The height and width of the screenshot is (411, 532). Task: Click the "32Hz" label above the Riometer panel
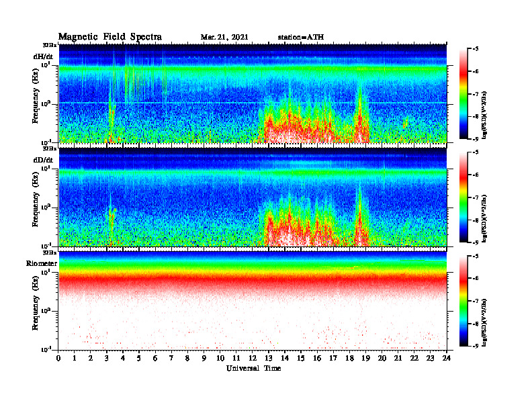coord(50,253)
